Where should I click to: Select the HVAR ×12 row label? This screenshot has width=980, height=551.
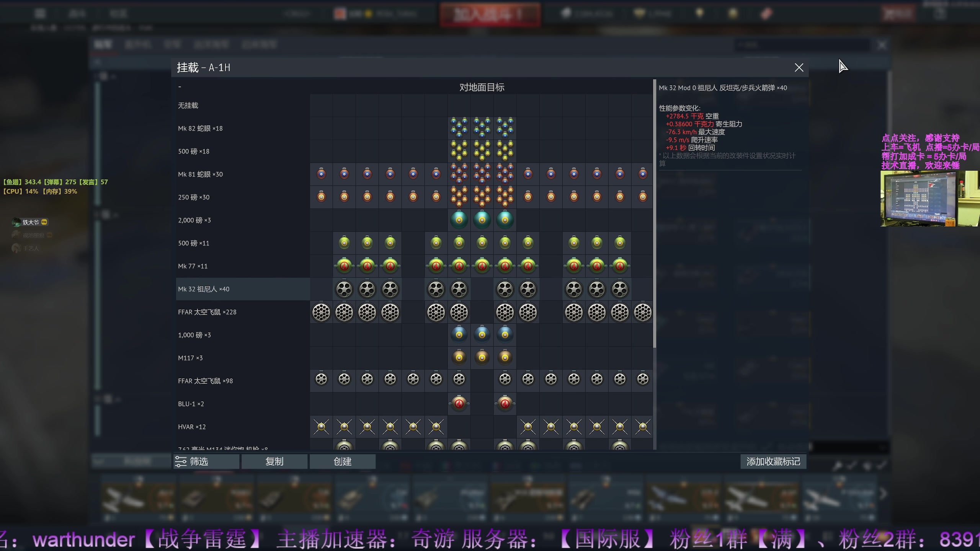tap(192, 427)
